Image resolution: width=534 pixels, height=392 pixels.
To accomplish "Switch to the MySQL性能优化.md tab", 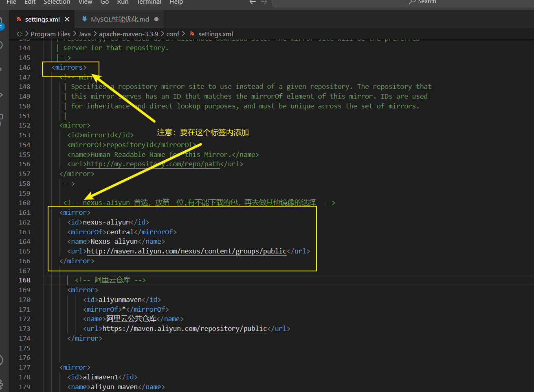I will tap(120, 19).
